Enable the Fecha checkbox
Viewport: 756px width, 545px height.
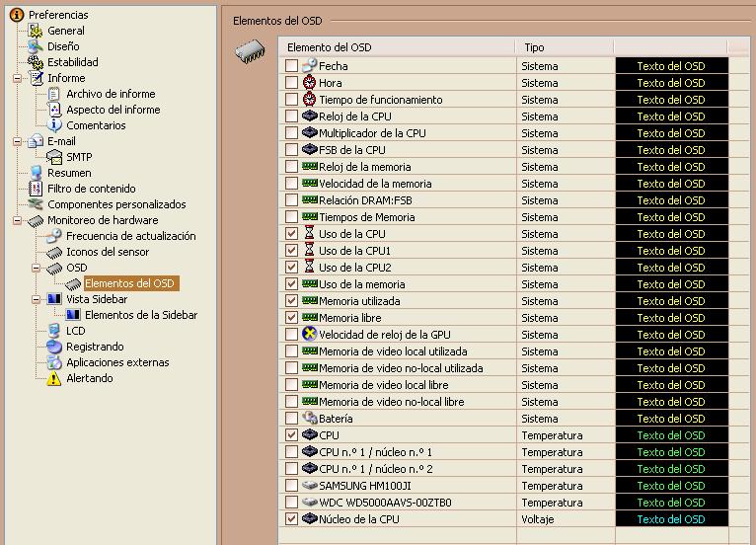[x=291, y=65]
